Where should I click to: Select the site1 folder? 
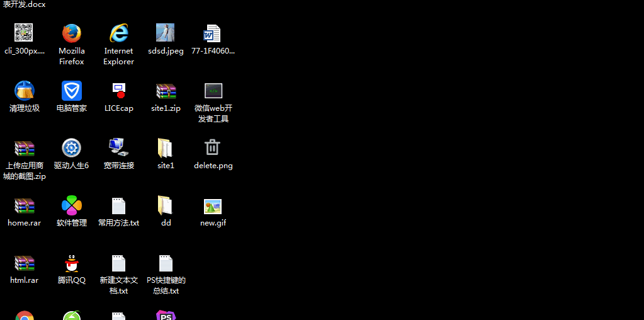tap(166, 148)
